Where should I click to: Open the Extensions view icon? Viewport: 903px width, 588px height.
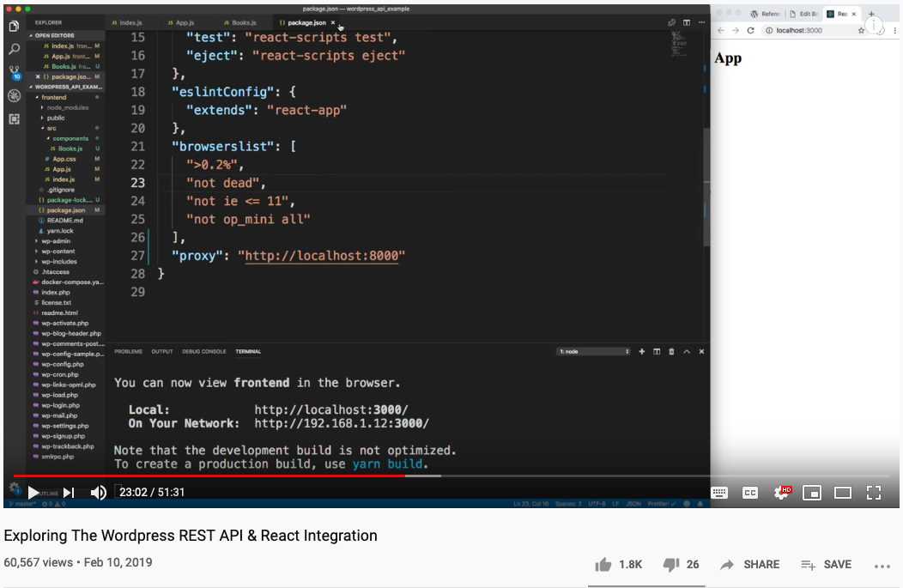click(x=14, y=118)
